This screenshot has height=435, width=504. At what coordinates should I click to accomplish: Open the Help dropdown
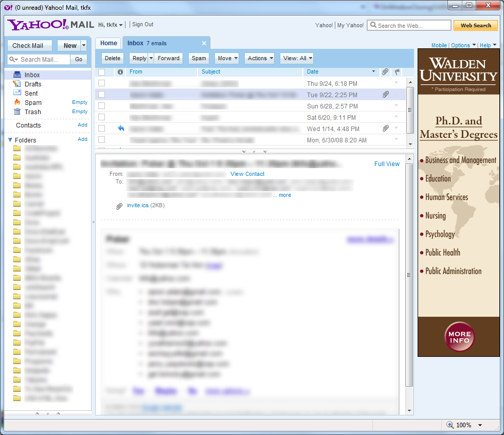[x=488, y=45]
